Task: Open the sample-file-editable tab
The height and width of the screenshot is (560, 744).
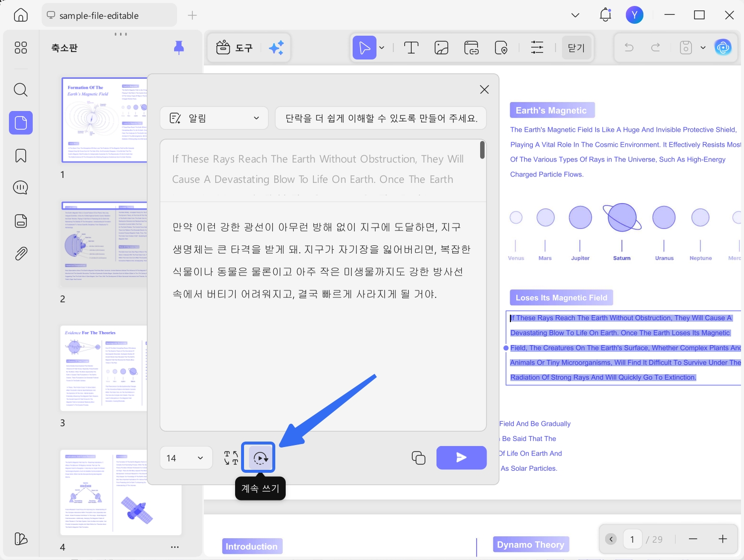Action: pyautogui.click(x=109, y=15)
